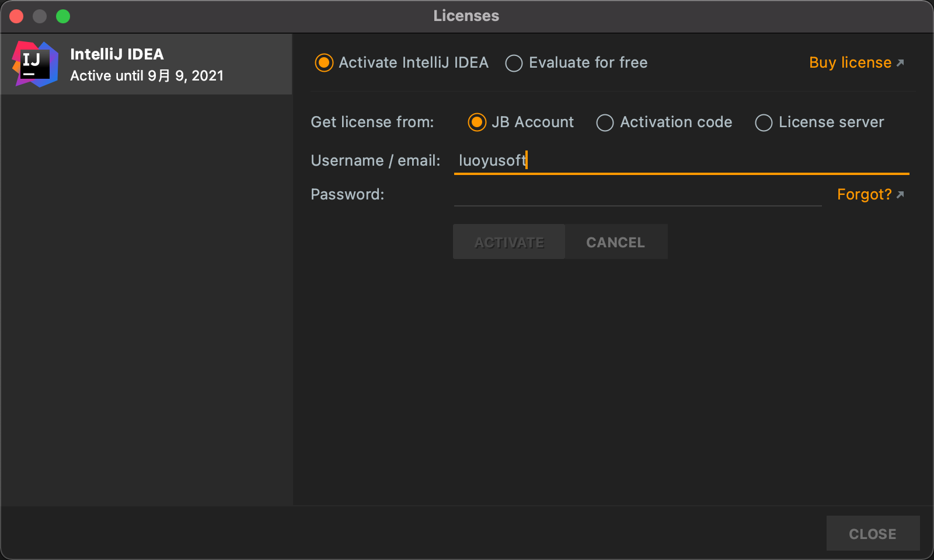Select the IntelliJ IDEA entry in the sidebar
The width and height of the screenshot is (934, 560).
click(146, 64)
